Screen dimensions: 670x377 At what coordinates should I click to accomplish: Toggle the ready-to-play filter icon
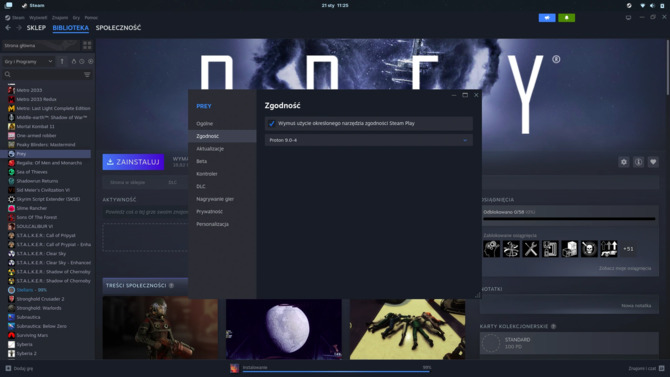point(91,62)
